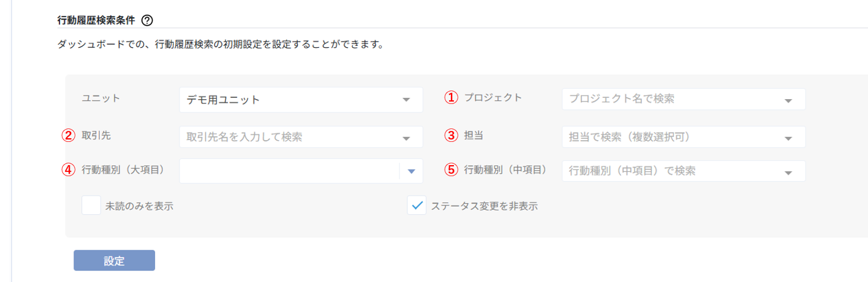This screenshot has height=282, width=868.
Task: Uncheck the ステータス変更を非表示 checkbox
Action: (x=417, y=206)
